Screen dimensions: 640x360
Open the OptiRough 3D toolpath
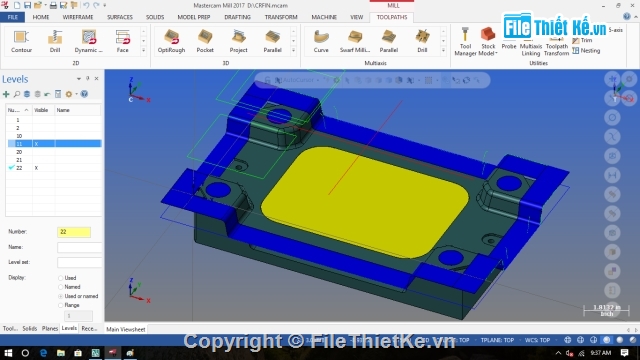171,41
